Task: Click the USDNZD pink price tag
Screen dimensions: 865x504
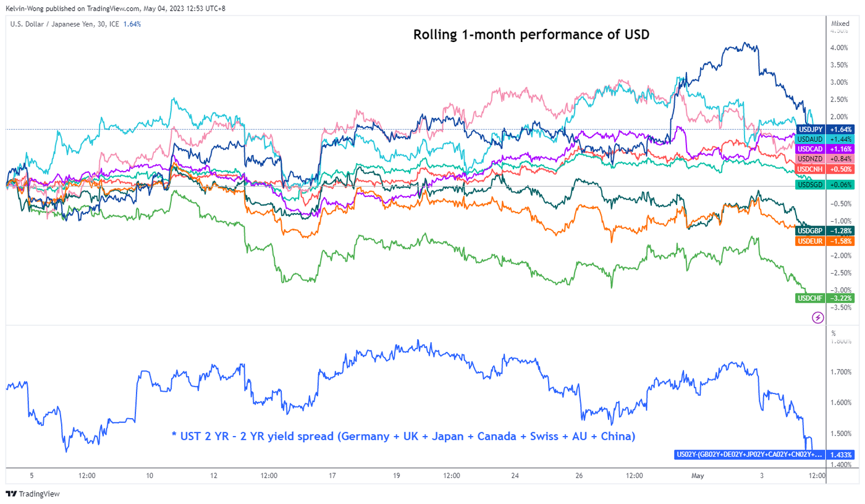Action: point(825,159)
